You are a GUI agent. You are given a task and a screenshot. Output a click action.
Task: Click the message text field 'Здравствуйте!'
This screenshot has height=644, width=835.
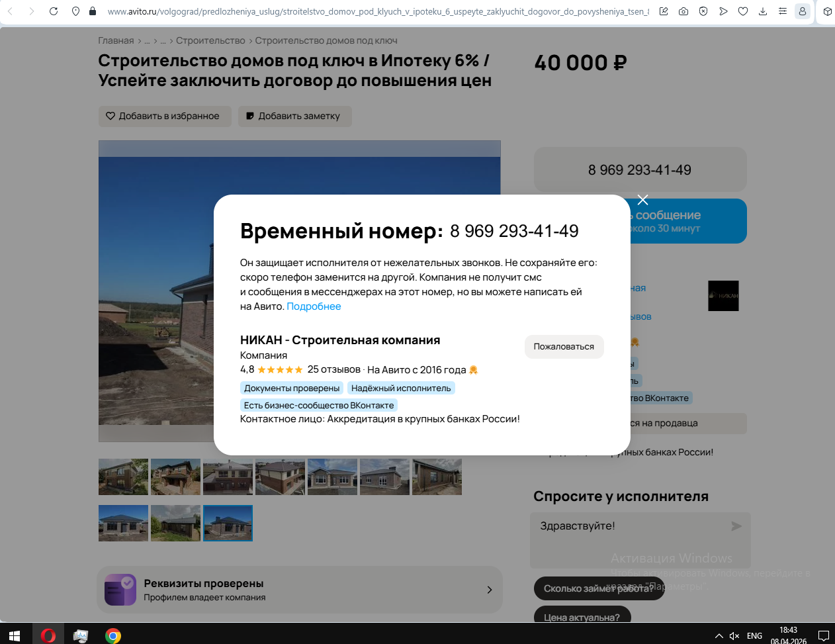point(629,539)
